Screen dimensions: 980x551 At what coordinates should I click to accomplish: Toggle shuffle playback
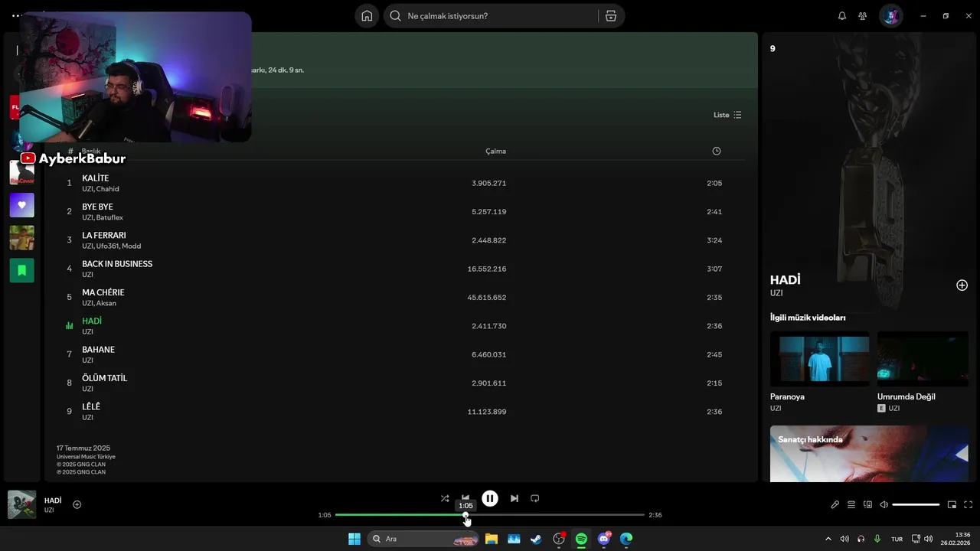click(x=445, y=498)
